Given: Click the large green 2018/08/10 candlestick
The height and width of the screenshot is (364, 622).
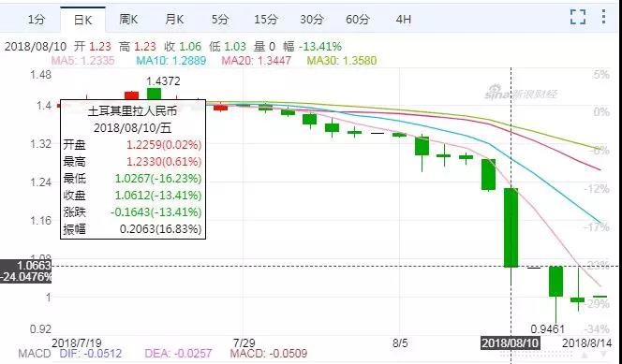Looking at the screenshot, I should [x=511, y=227].
